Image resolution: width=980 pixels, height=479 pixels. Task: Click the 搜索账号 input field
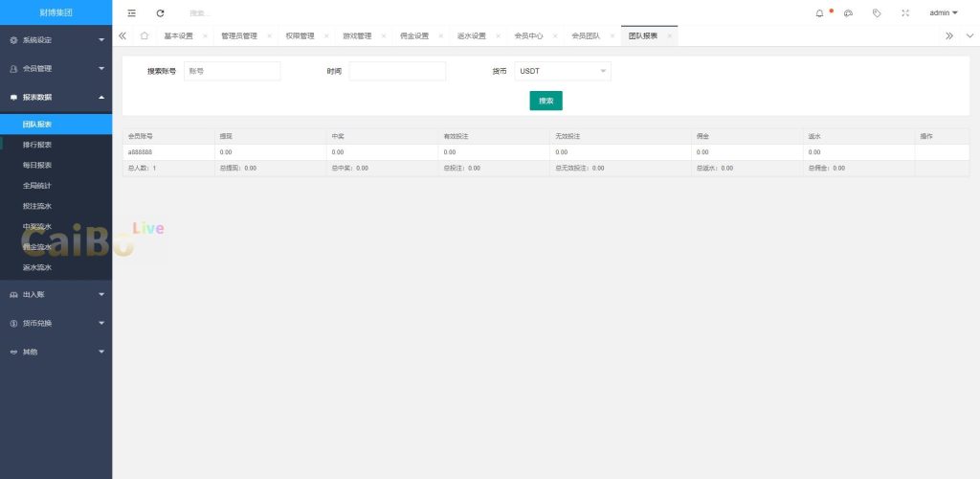coord(232,71)
